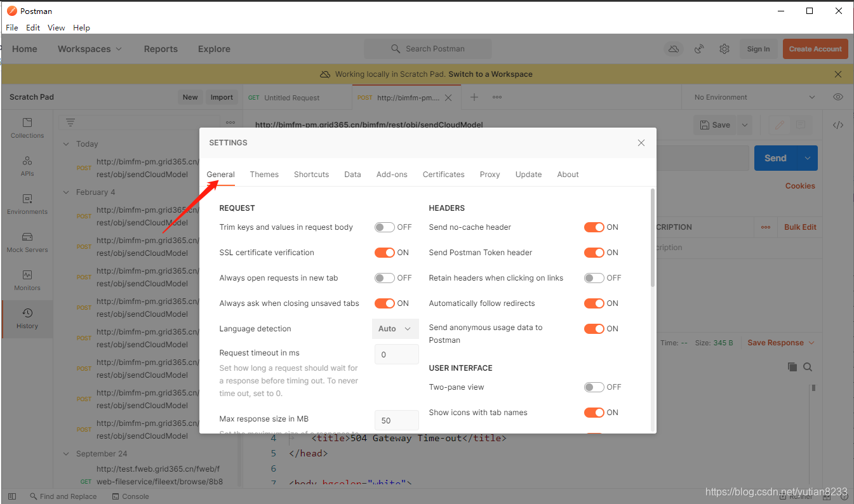This screenshot has height=504, width=854.
Task: Click the Sign In button
Action: click(758, 49)
